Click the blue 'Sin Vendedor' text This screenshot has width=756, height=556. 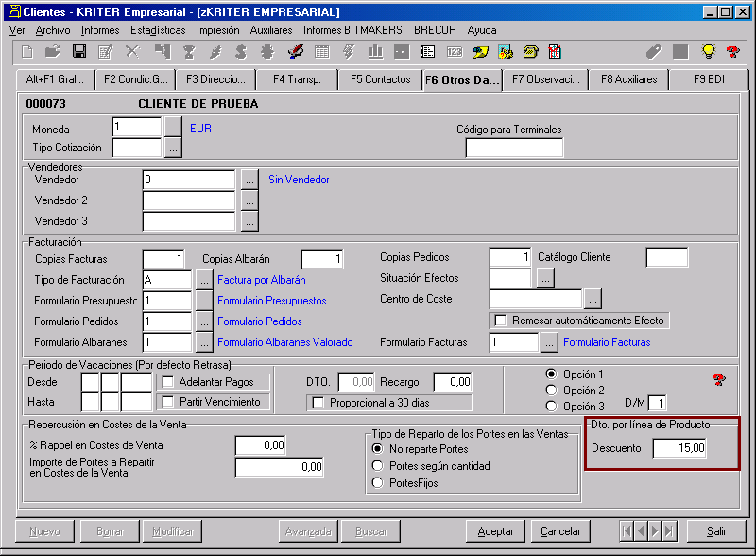tap(299, 180)
